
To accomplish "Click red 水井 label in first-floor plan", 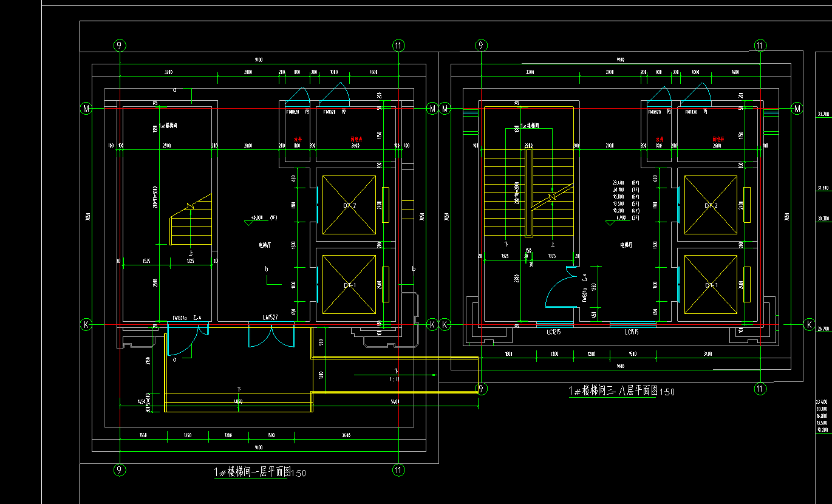I will [x=298, y=139].
